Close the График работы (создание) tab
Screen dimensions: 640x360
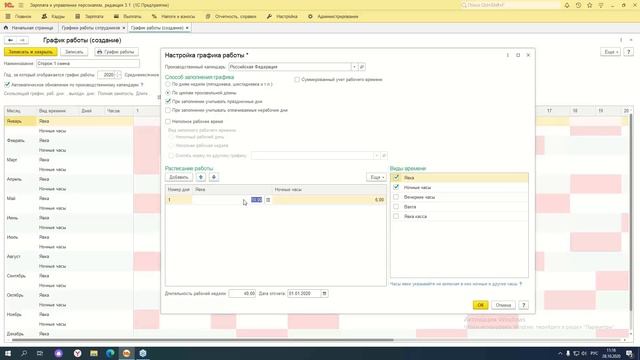point(187,28)
